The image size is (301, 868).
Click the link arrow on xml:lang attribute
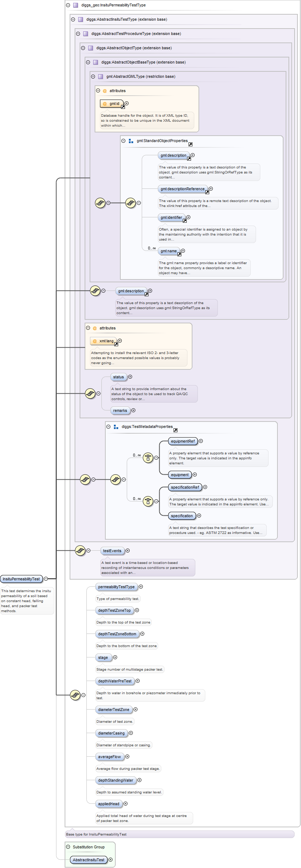pos(116,344)
